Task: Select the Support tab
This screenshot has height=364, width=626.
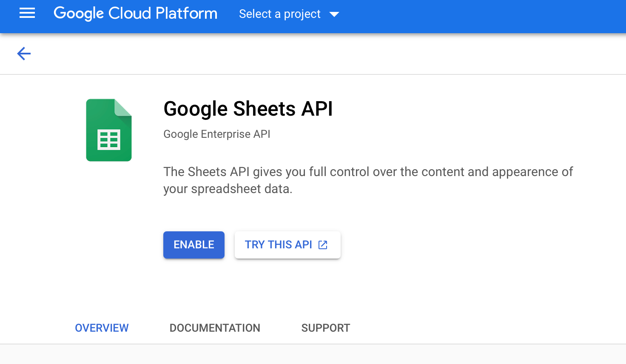Action: (x=326, y=328)
